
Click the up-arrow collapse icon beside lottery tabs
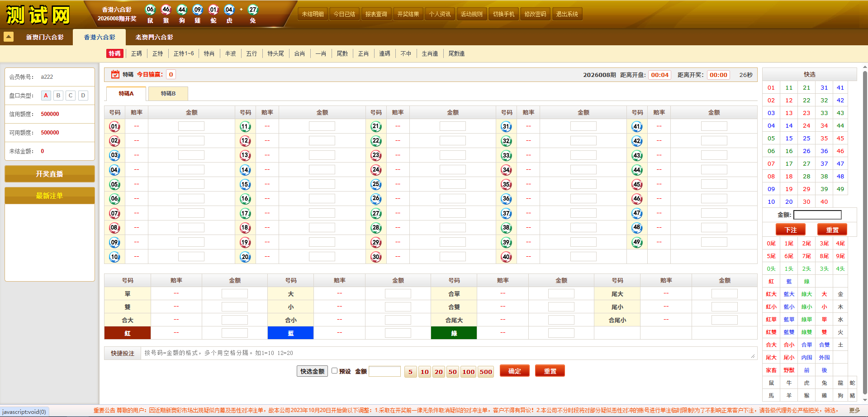pos(9,37)
